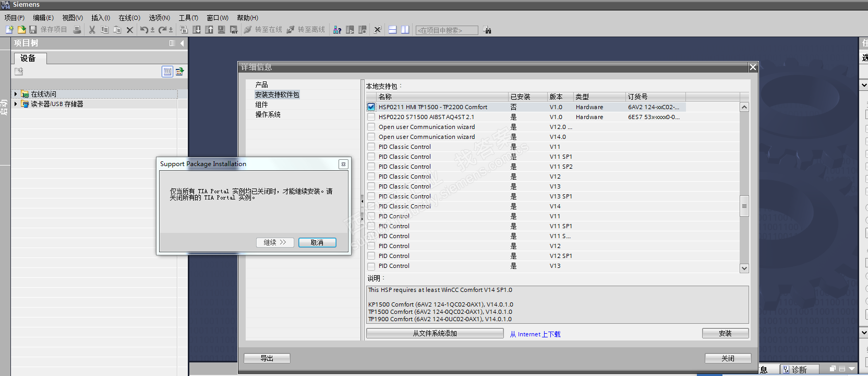Click the Copy icon in toolbar
868x376 pixels.
tap(105, 30)
